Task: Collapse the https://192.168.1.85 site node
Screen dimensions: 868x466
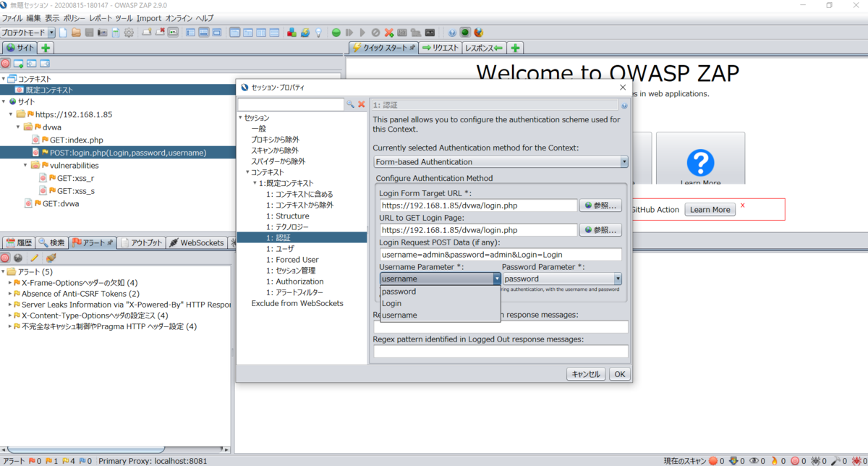Action: click(11, 114)
